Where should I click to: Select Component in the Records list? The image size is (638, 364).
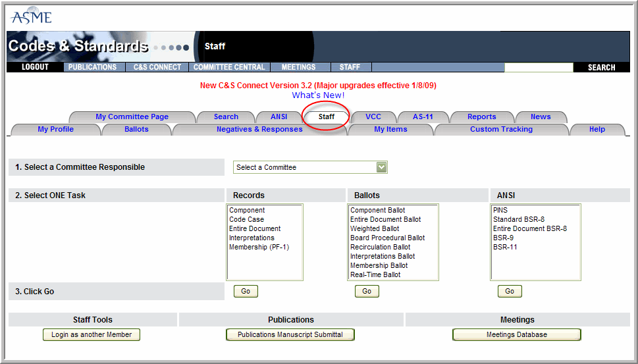coord(247,210)
